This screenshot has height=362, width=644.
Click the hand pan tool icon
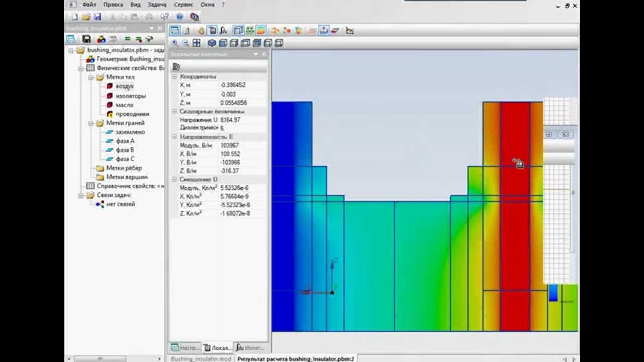(x=201, y=31)
